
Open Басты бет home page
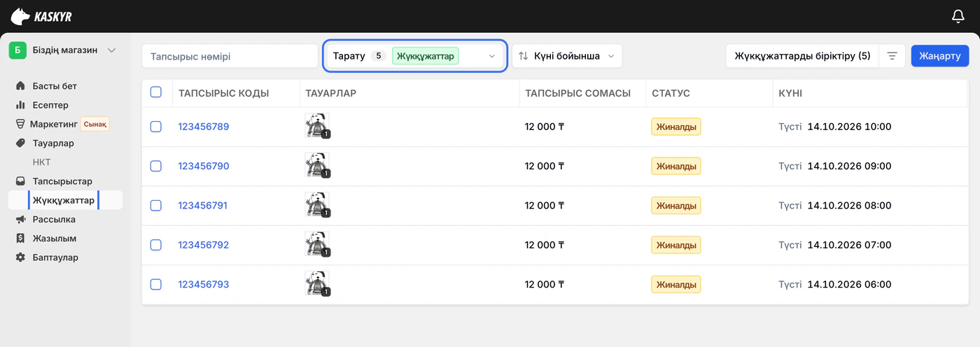pos(55,86)
